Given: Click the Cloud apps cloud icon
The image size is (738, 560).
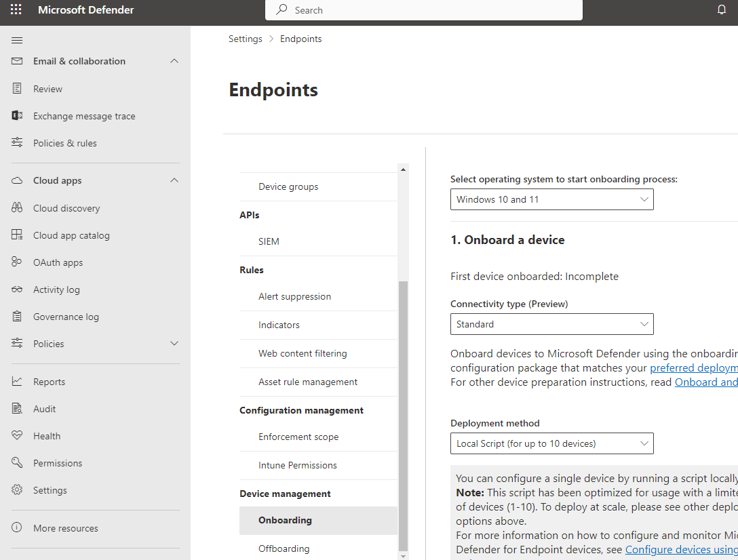Looking at the screenshot, I should coord(17,181).
